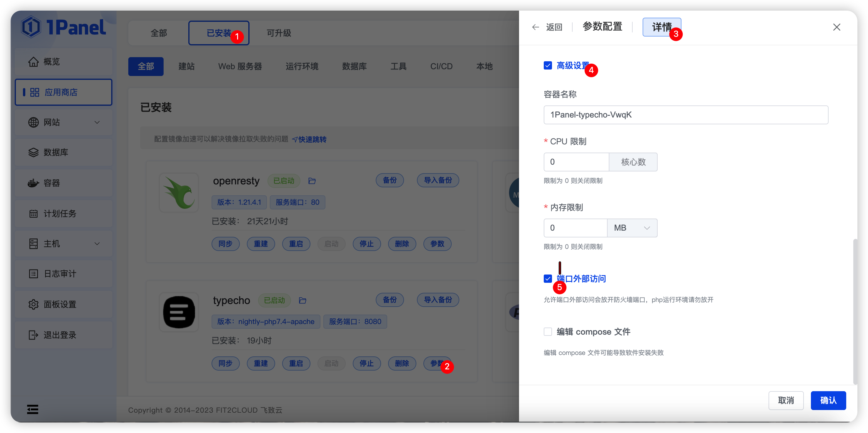Click the 取消 button
Viewport: 868px width, 433px height.
[x=786, y=401]
